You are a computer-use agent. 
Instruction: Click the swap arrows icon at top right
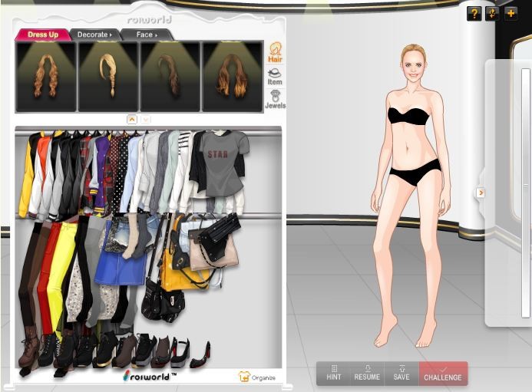[x=492, y=13]
